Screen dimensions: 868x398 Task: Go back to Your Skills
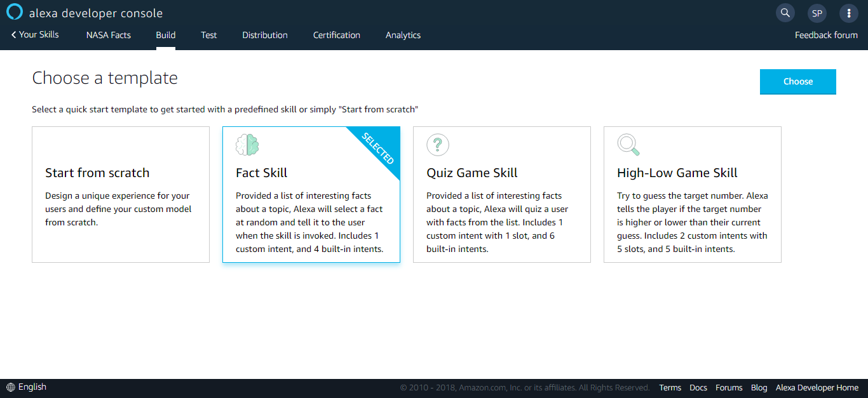click(x=35, y=35)
